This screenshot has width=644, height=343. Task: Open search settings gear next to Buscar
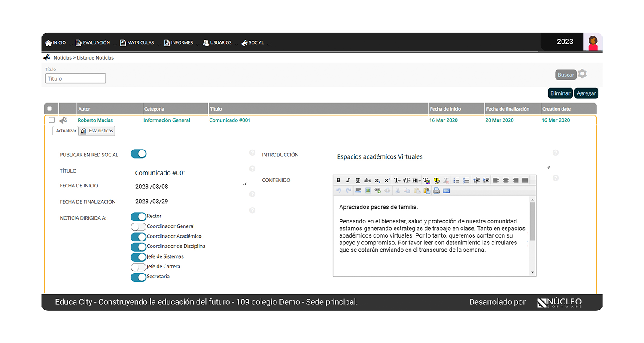click(x=582, y=74)
